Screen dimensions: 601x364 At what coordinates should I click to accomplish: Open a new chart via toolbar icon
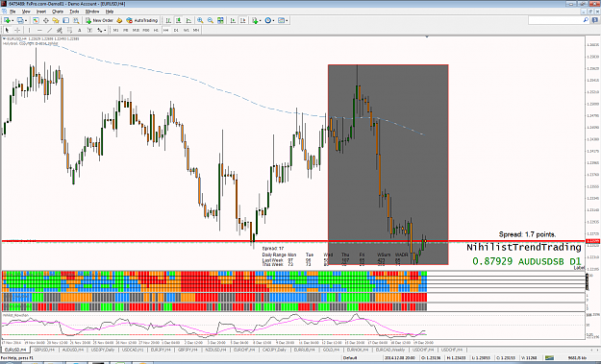click(7, 20)
